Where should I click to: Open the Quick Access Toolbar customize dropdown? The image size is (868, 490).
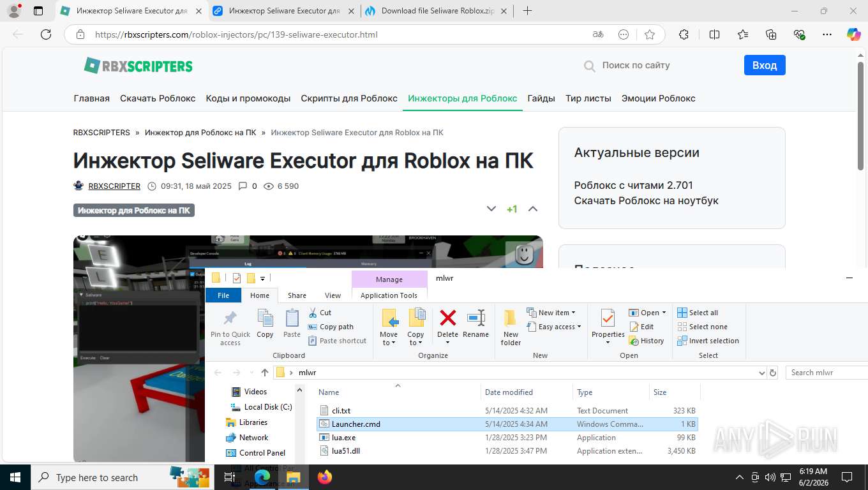tap(262, 278)
